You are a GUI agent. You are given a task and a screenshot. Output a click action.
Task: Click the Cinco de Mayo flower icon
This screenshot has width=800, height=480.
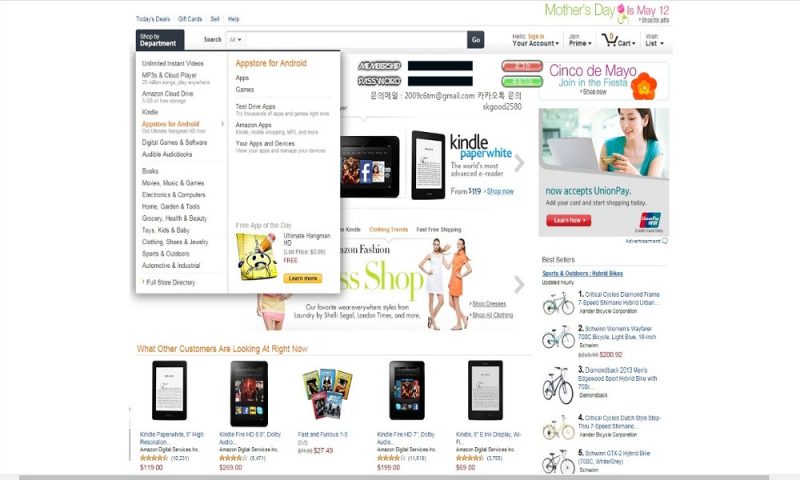pyautogui.click(x=643, y=86)
